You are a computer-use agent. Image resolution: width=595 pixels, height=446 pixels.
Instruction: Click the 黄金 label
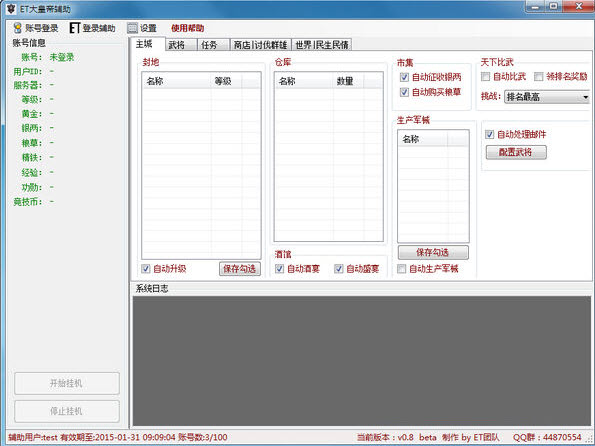point(32,114)
